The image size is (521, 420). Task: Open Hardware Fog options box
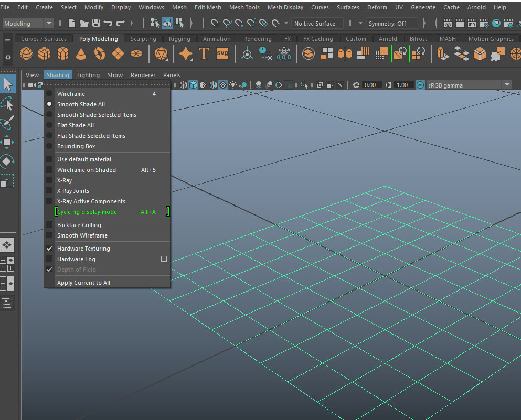click(164, 259)
